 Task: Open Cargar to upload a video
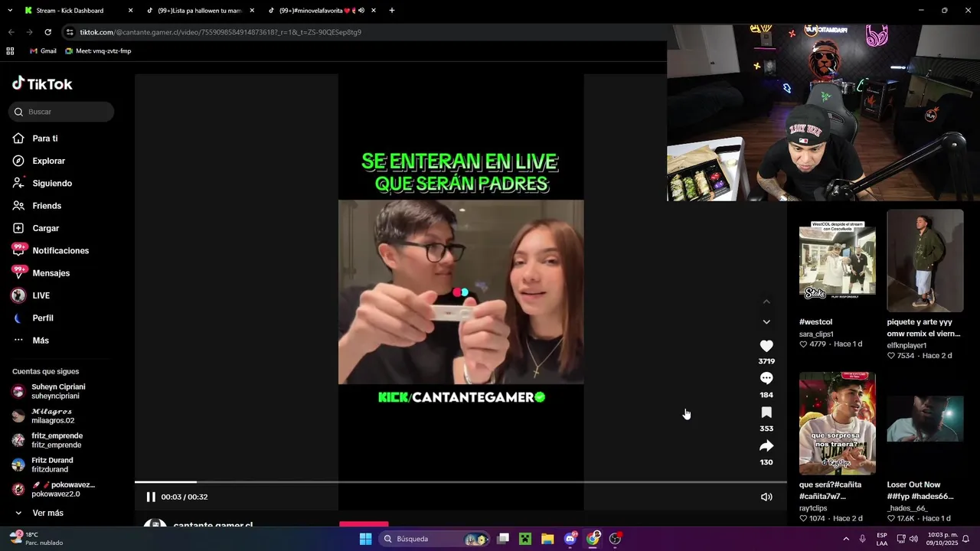(45, 228)
